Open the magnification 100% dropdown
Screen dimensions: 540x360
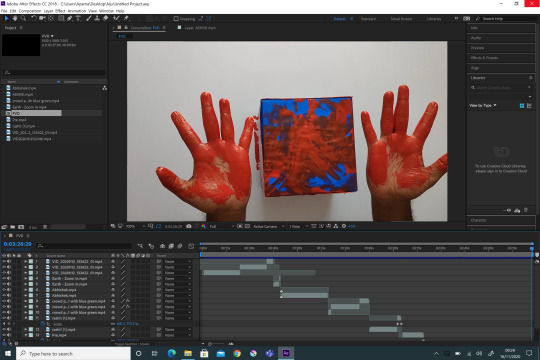(x=135, y=226)
